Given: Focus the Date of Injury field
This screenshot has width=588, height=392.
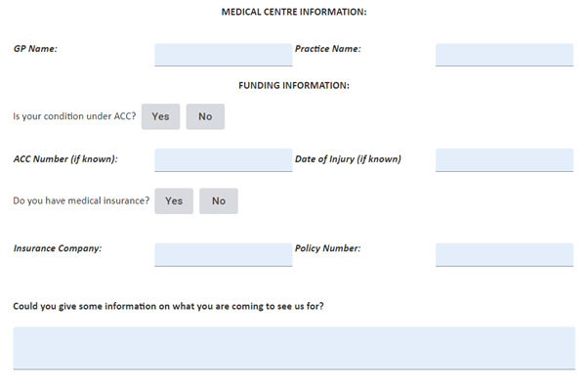Looking at the screenshot, I should [504, 159].
